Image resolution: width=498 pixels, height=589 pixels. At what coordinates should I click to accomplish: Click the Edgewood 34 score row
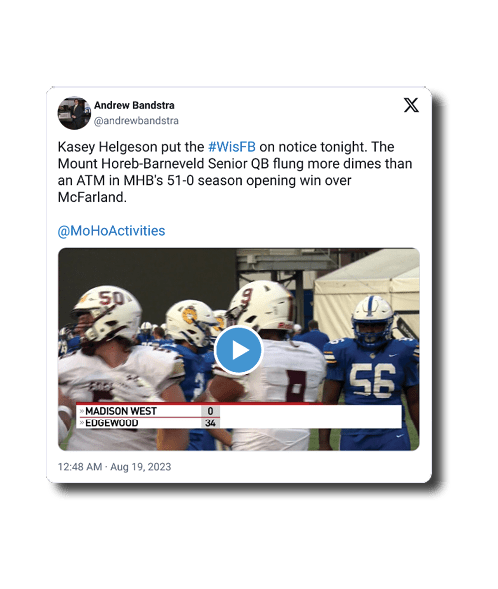pos(148,423)
